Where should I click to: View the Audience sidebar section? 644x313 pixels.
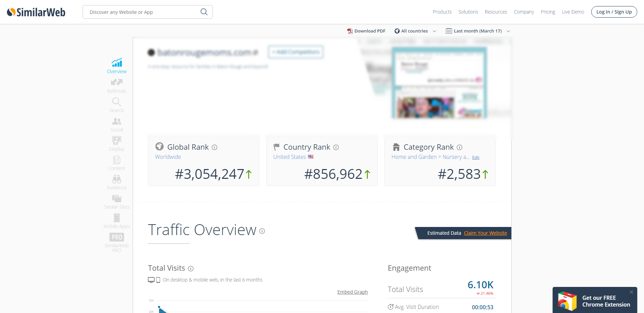click(117, 183)
